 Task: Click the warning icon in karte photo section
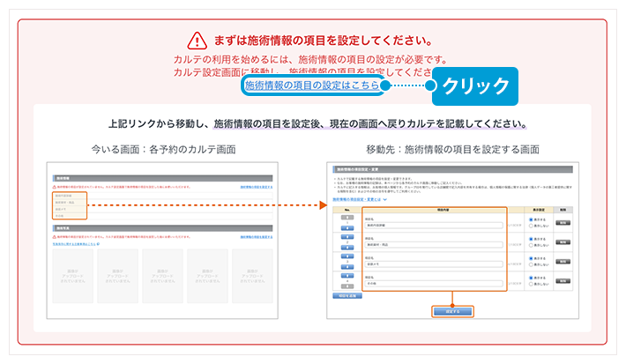pyautogui.click(x=55, y=237)
